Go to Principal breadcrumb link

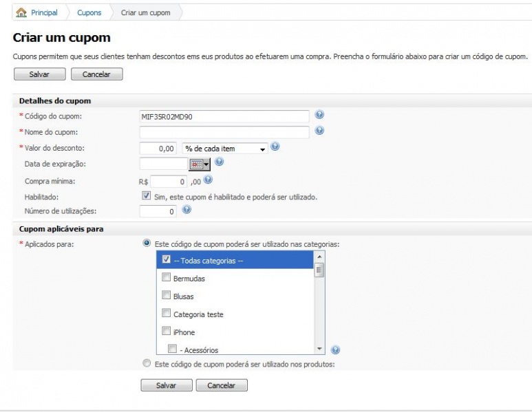pyautogui.click(x=44, y=13)
